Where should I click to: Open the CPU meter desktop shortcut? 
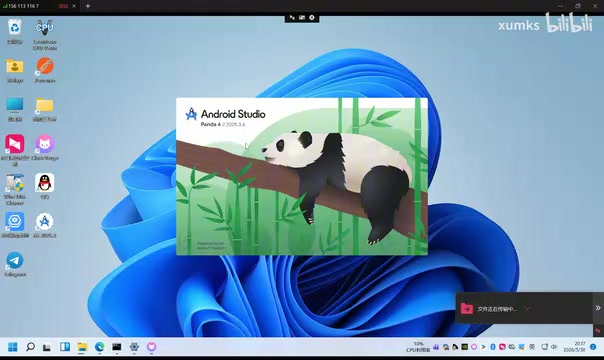(45, 34)
